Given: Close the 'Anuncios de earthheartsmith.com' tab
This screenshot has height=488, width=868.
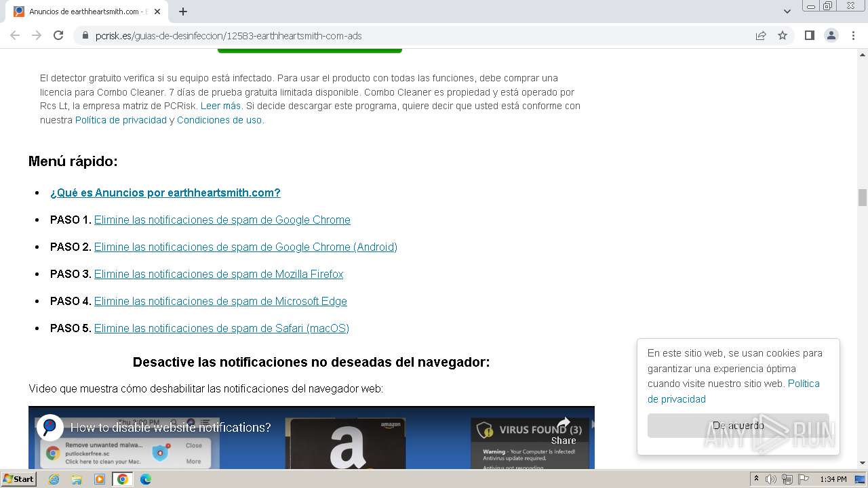Looking at the screenshot, I should [x=157, y=12].
